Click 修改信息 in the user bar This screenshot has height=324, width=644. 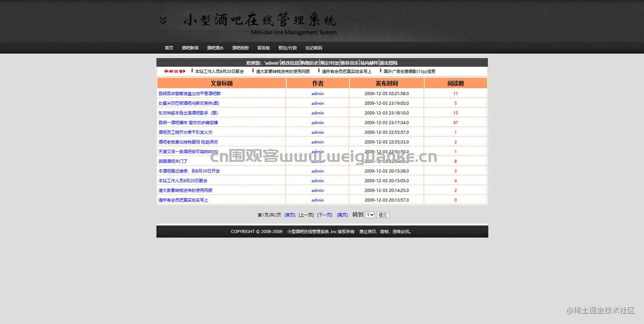click(290, 63)
